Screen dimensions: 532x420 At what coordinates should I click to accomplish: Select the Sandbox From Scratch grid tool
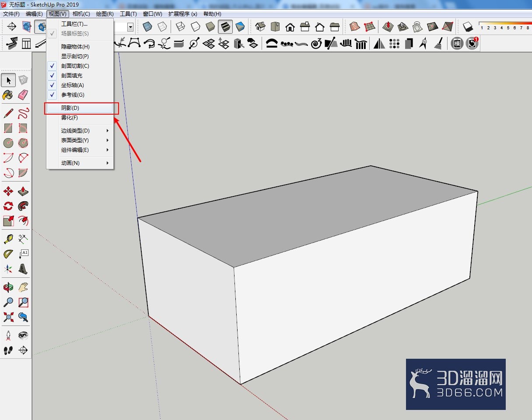(x=370, y=27)
